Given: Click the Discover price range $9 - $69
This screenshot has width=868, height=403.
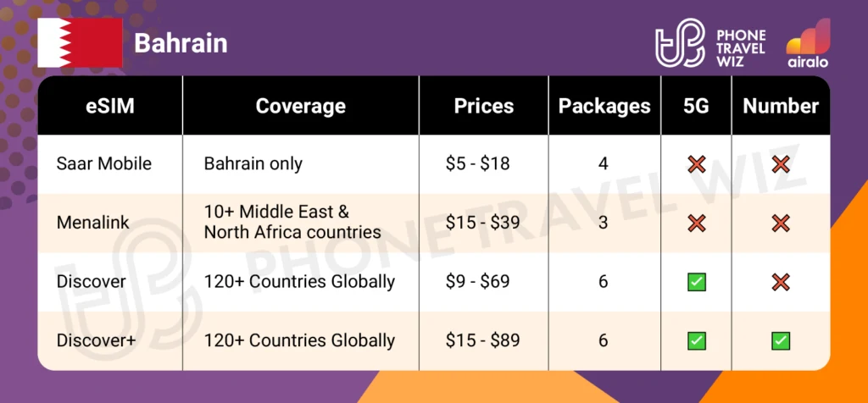Looking at the screenshot, I should [478, 282].
